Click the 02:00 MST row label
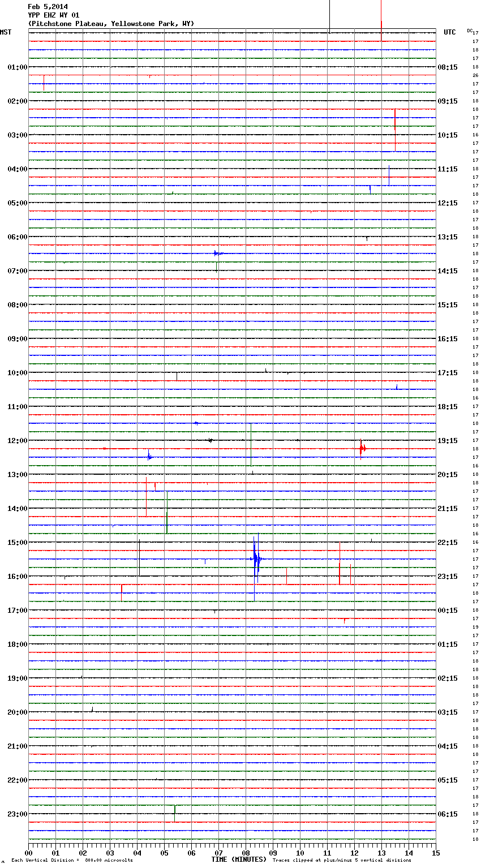This screenshot has height=868, width=481. click(x=17, y=101)
